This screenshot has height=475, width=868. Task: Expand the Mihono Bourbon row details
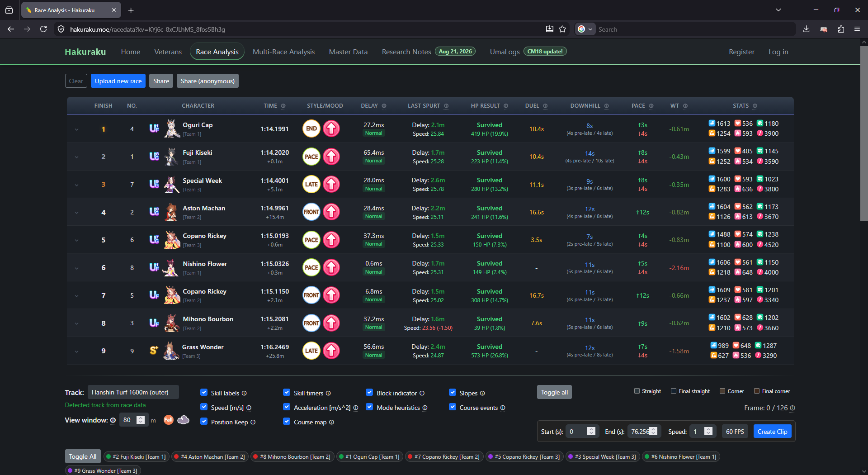pyautogui.click(x=76, y=323)
